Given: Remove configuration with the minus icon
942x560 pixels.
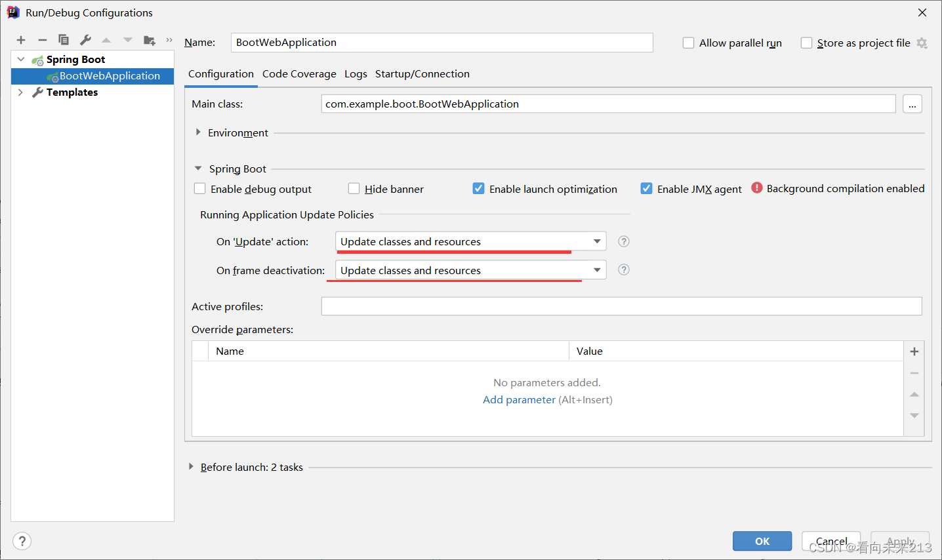Looking at the screenshot, I should pyautogui.click(x=42, y=40).
